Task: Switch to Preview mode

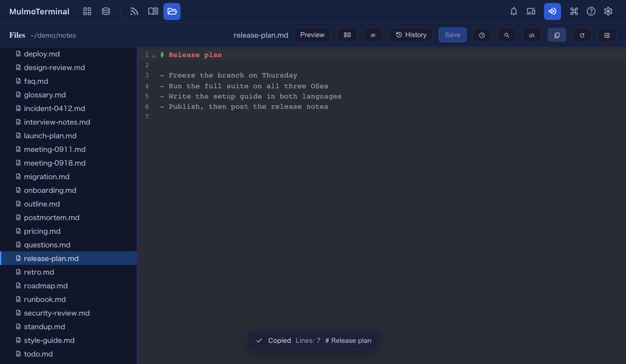Action: coord(312,35)
